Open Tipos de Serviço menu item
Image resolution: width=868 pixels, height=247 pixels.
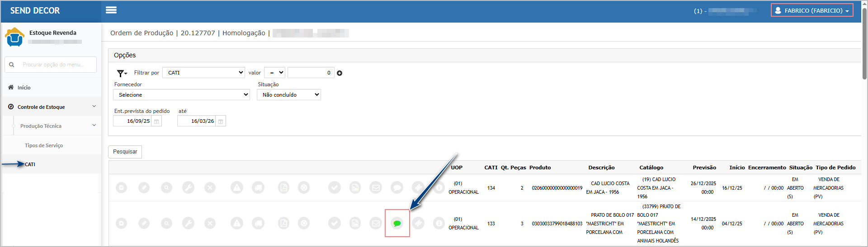coord(44,145)
